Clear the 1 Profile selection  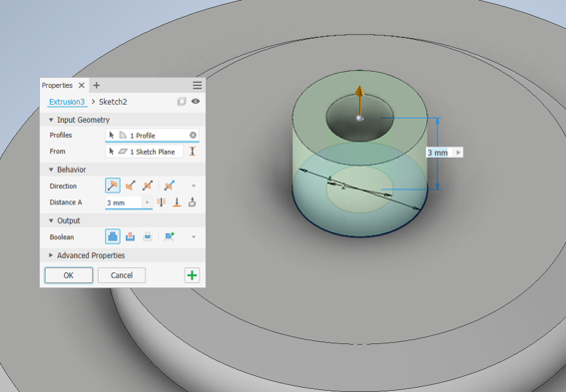tap(193, 136)
